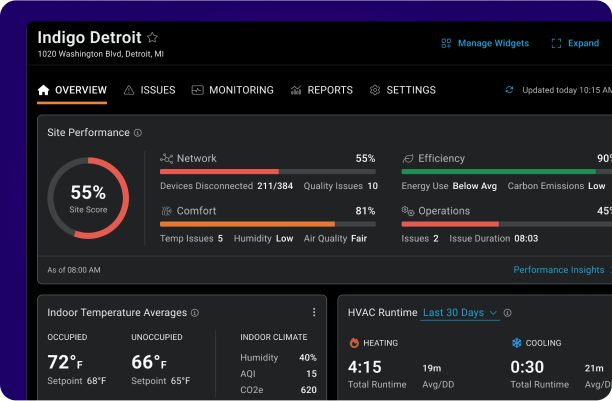This screenshot has width=612, height=401.
Task: Click the info icon next to Site Performance
Action: [138, 133]
